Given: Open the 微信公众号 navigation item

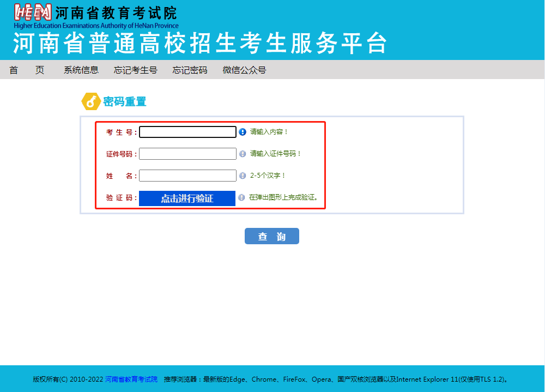Looking at the screenshot, I should [x=244, y=70].
